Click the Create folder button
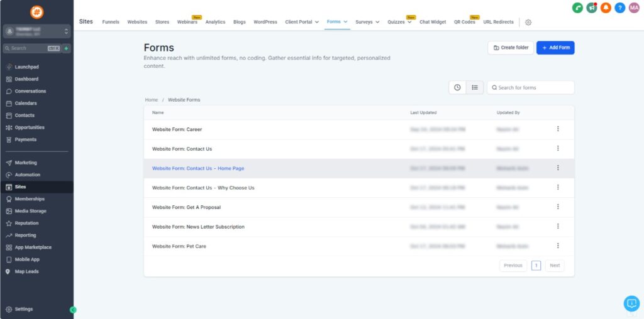 510,48
